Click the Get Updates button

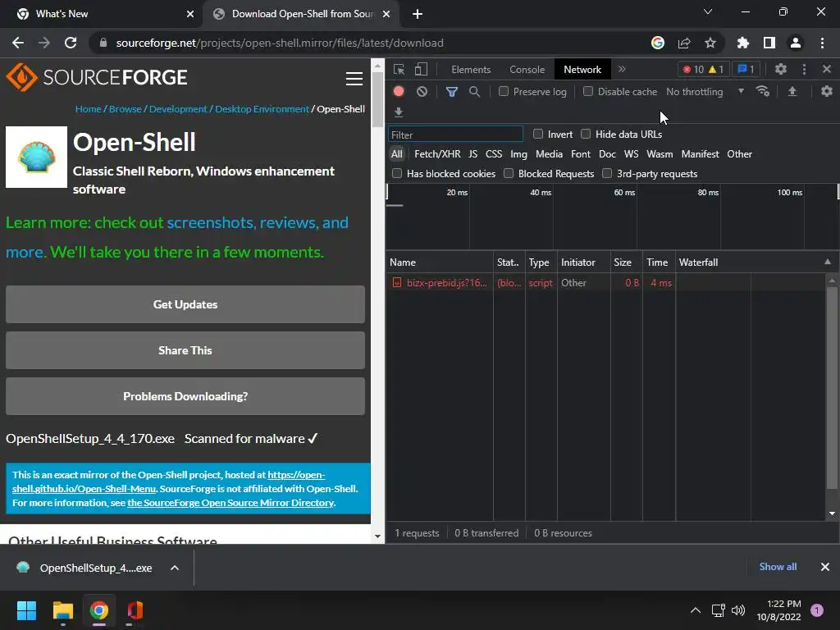point(185,304)
